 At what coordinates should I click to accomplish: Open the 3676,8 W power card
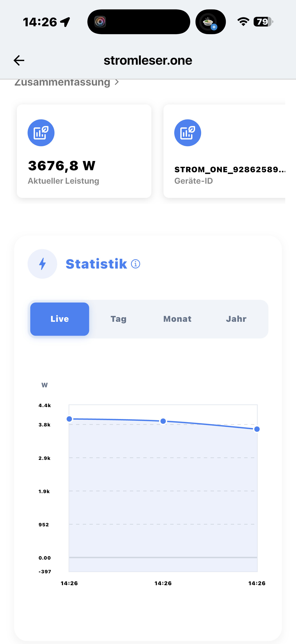pyautogui.click(x=84, y=151)
